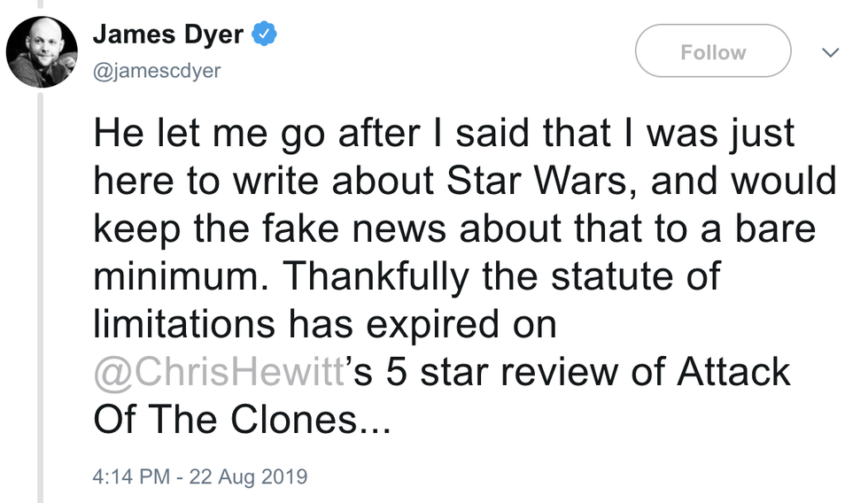Screen dimensions: 868x503
Task: Click the blue verified badge
Action: [265, 35]
